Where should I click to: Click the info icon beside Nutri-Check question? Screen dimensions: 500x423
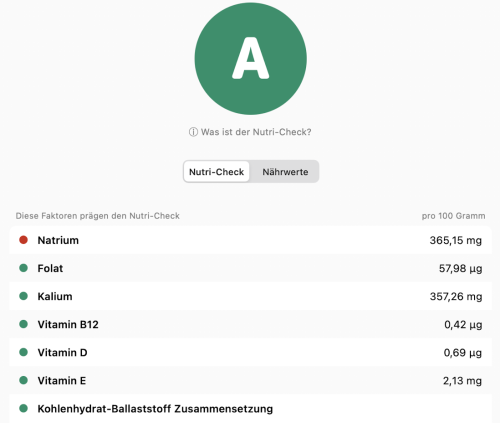[x=193, y=132]
